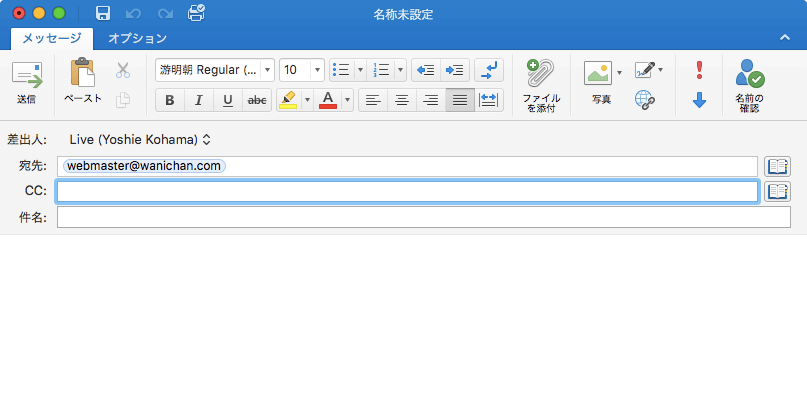Click the Print icon in title bar

point(196,13)
